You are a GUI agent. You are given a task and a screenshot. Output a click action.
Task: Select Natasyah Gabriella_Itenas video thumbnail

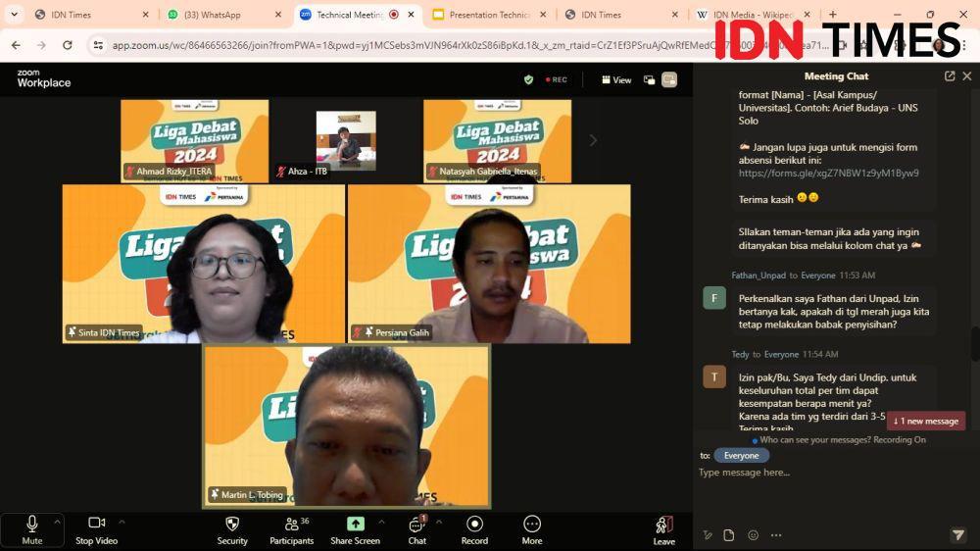coord(498,141)
